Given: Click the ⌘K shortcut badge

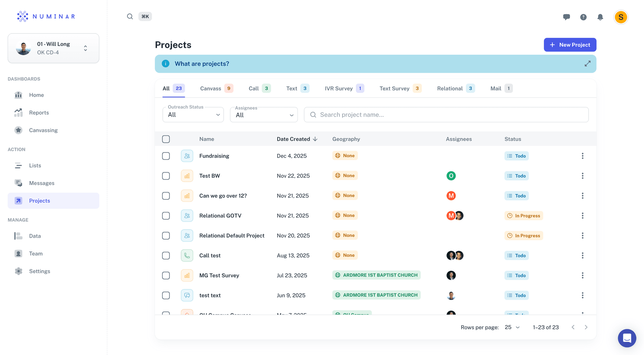Looking at the screenshot, I should 145,16.
